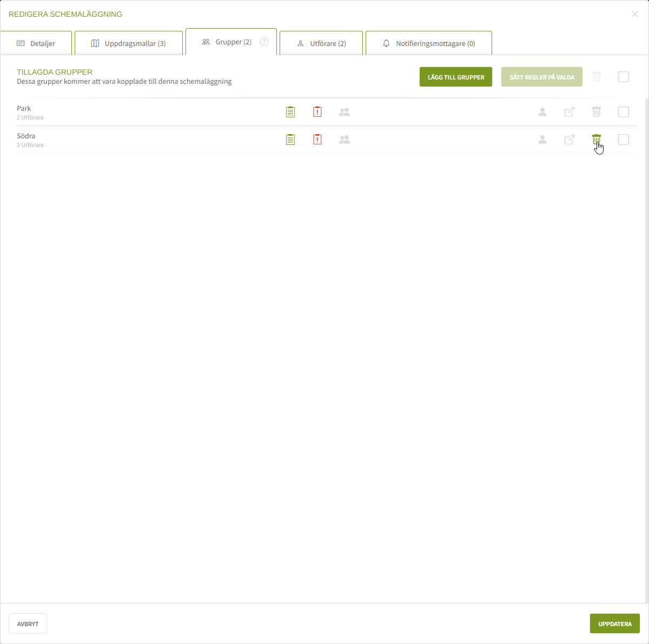Image resolution: width=649 pixels, height=644 pixels.
Task: Open the Uppdragsmallar (3) tab
Action: tap(129, 43)
